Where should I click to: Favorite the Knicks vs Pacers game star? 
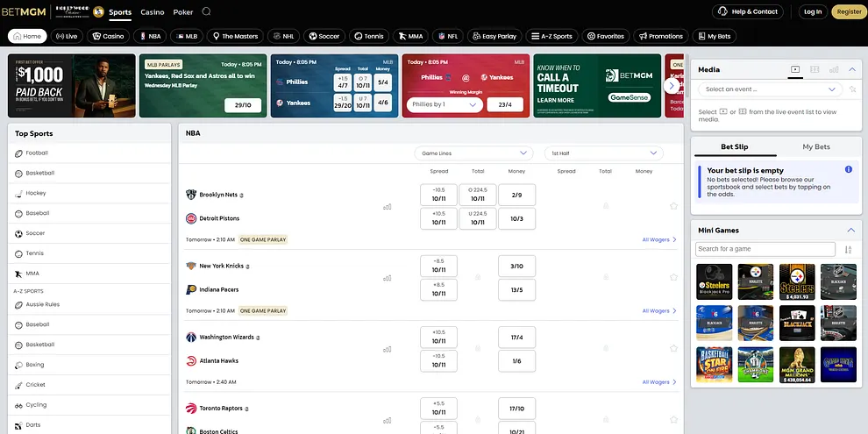[673, 277]
